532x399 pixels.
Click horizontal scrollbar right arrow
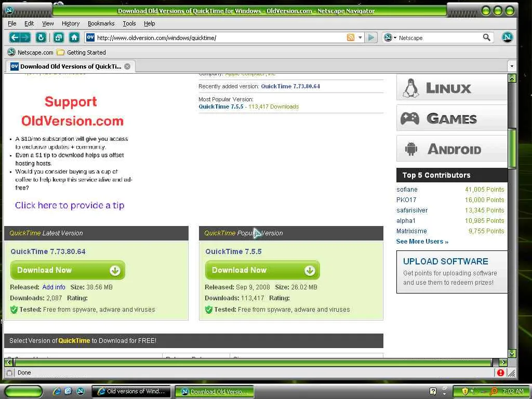pyautogui.click(x=503, y=362)
